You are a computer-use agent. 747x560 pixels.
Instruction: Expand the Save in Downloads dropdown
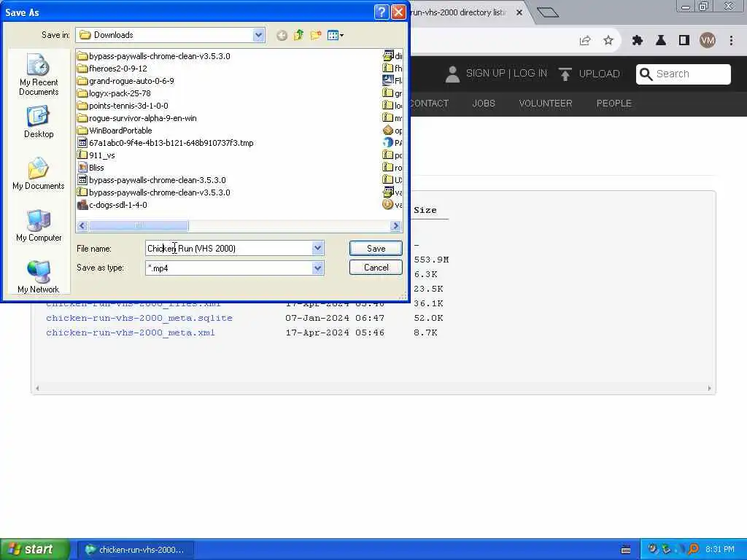tap(258, 35)
